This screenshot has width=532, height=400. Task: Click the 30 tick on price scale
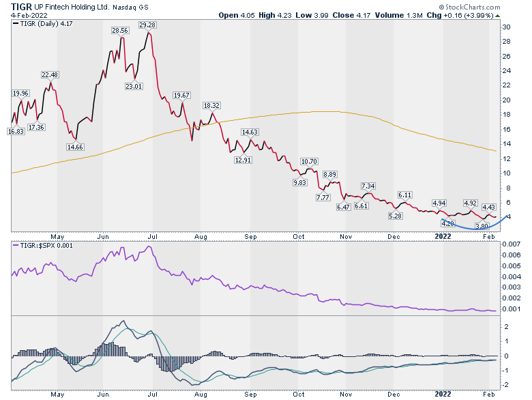tap(507, 27)
